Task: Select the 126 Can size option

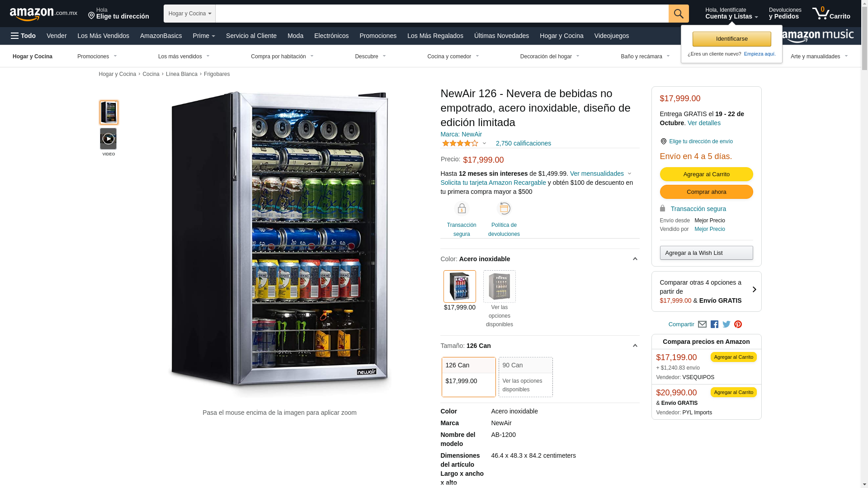Action: [468, 377]
